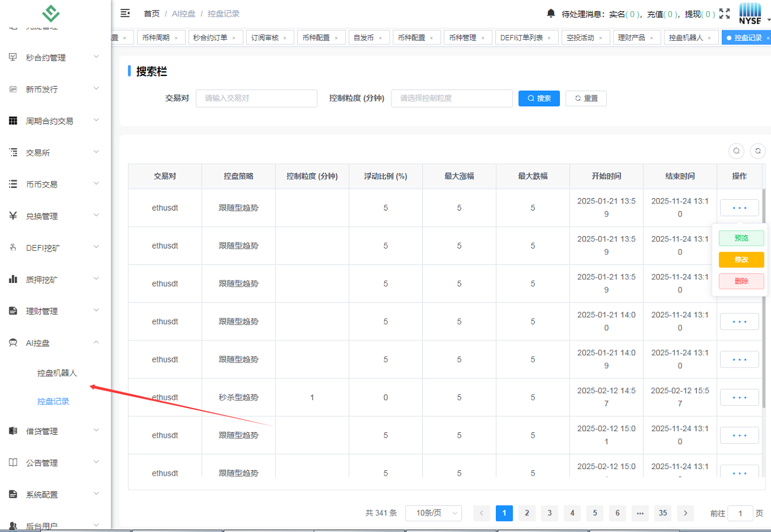Collapse the AI控盘 sidebar menu
The width and height of the screenshot is (771, 532).
(x=55, y=342)
